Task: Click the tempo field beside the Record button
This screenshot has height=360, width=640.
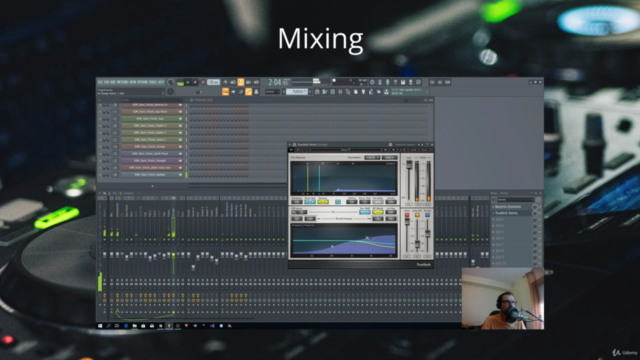Action: click(x=213, y=82)
